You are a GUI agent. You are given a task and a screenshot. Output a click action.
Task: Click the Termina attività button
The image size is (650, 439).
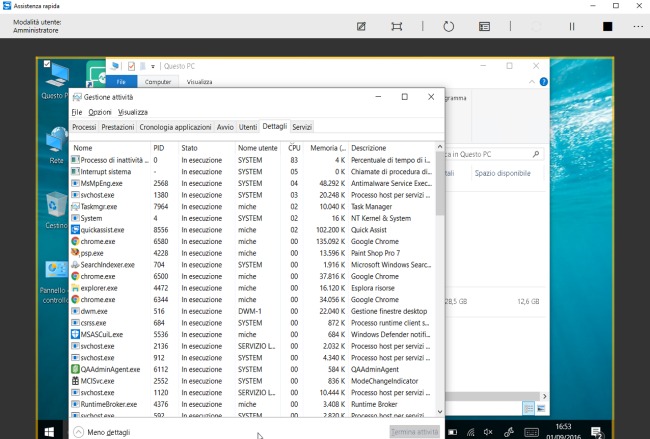click(415, 432)
